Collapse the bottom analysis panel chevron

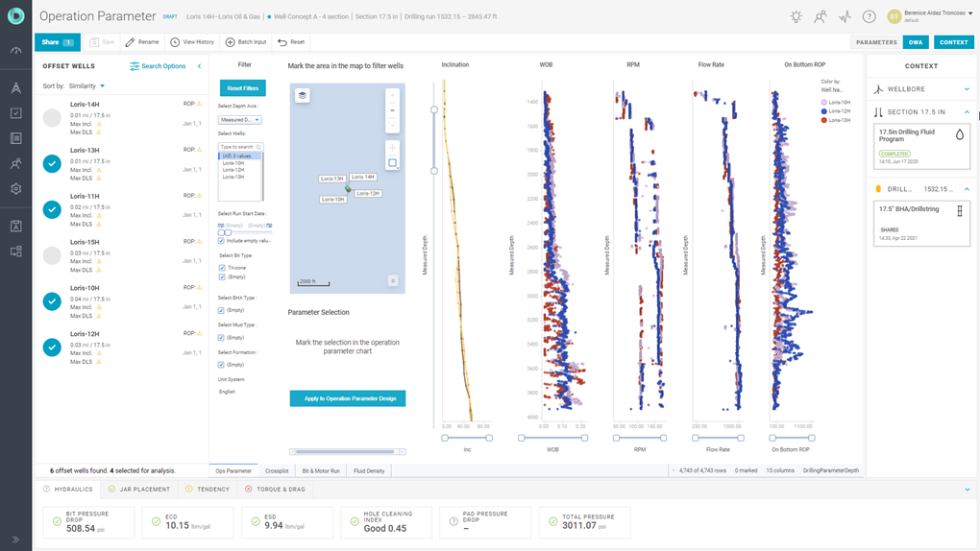967,490
